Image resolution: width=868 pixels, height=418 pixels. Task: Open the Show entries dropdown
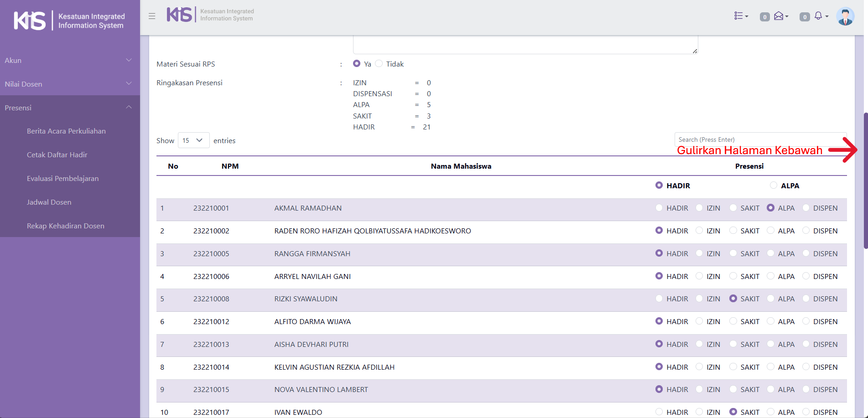pos(193,140)
